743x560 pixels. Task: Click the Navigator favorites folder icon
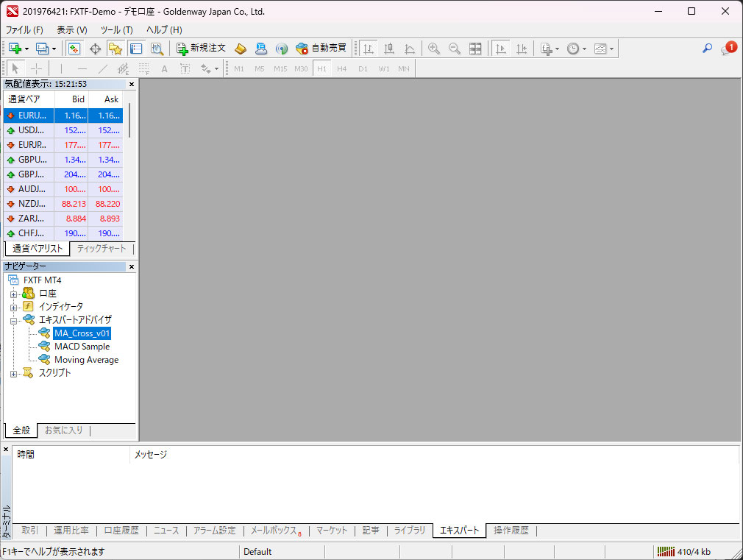pyautogui.click(x=115, y=49)
